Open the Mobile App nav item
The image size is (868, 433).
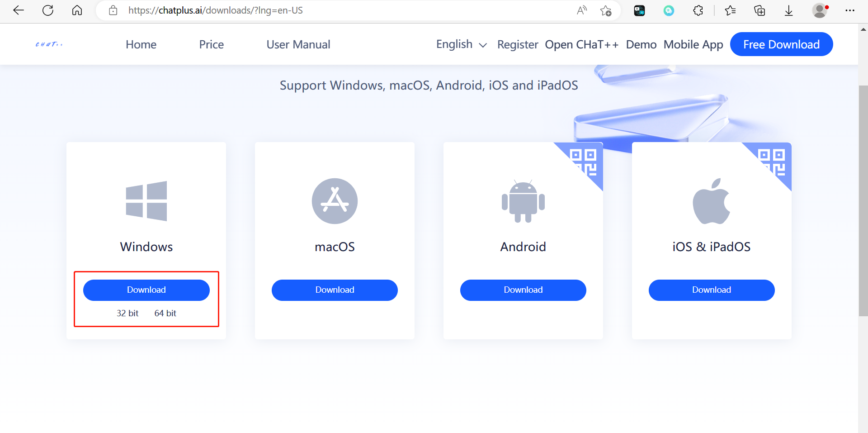pyautogui.click(x=693, y=44)
